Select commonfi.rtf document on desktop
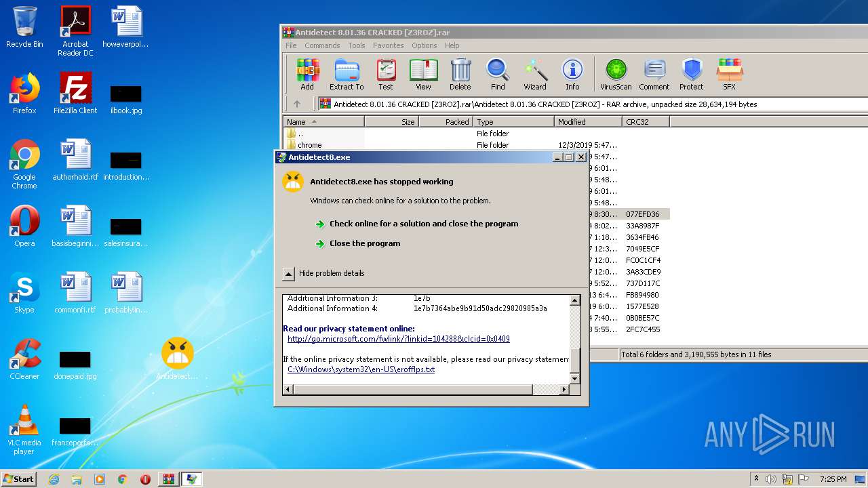Image resolution: width=868 pixels, height=488 pixels. [x=75, y=293]
